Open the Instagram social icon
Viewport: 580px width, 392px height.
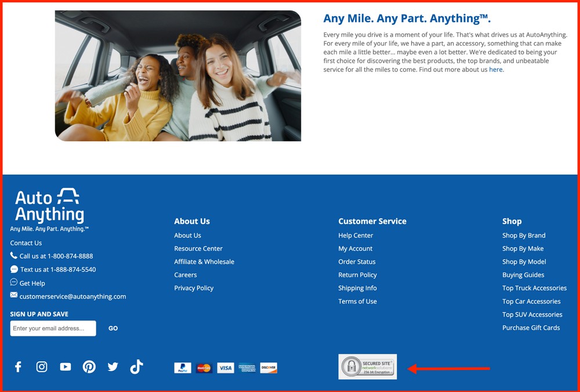42,366
